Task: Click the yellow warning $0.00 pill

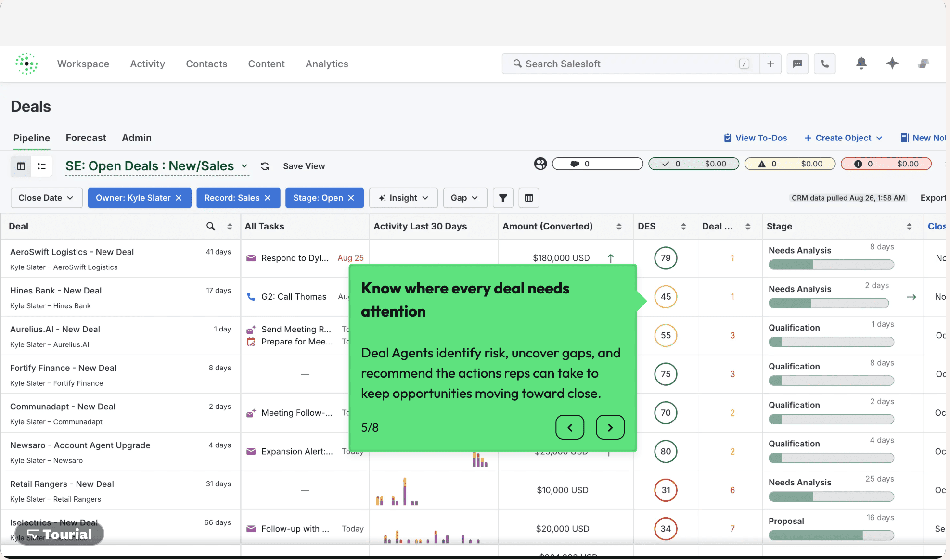Action: [790, 164]
